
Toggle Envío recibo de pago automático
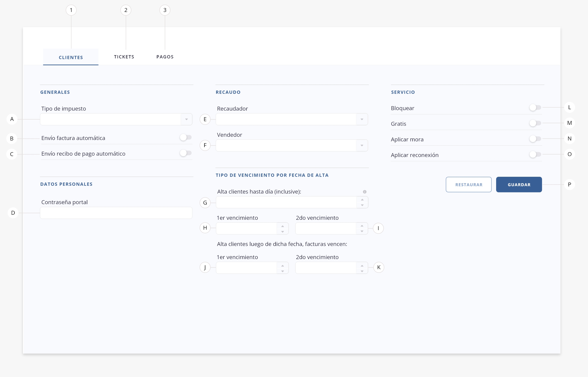tap(185, 153)
